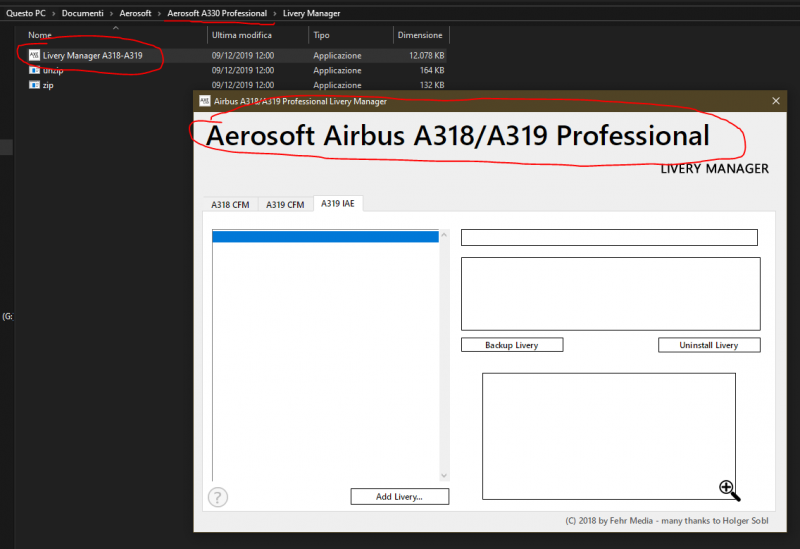800x549 pixels.
Task: Click the Uninstall Livery button
Action: point(709,345)
